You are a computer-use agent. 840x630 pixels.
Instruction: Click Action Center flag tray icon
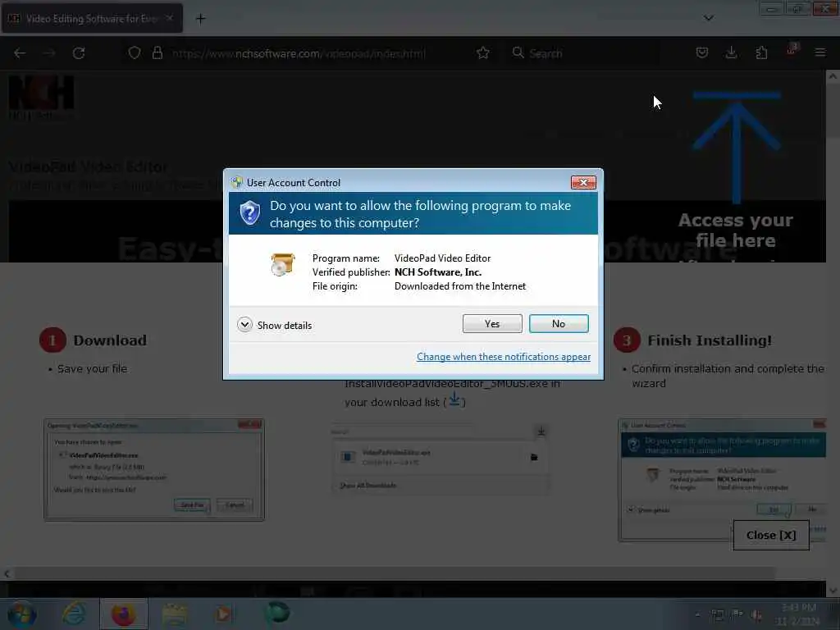pyautogui.click(x=737, y=615)
